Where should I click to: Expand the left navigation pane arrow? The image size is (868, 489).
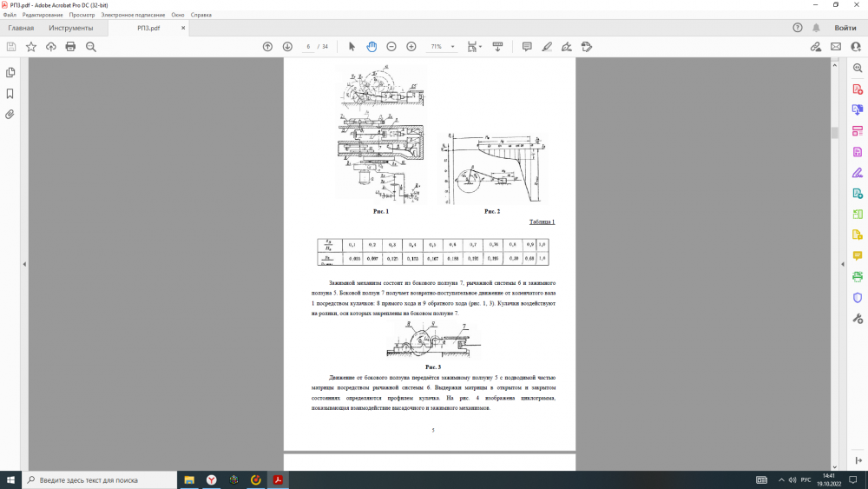coord(24,264)
